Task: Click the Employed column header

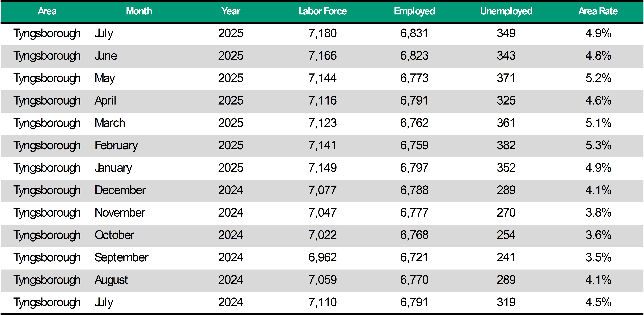Action: (414, 11)
